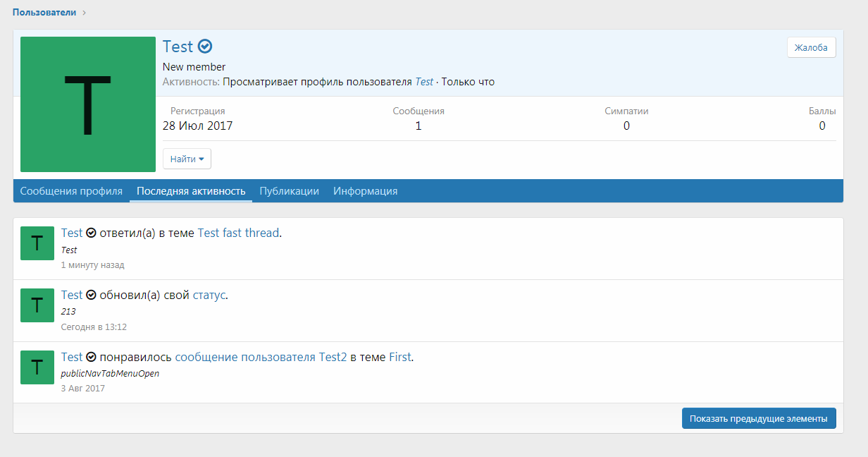Select the Сообщения профиля tab

[x=71, y=190]
